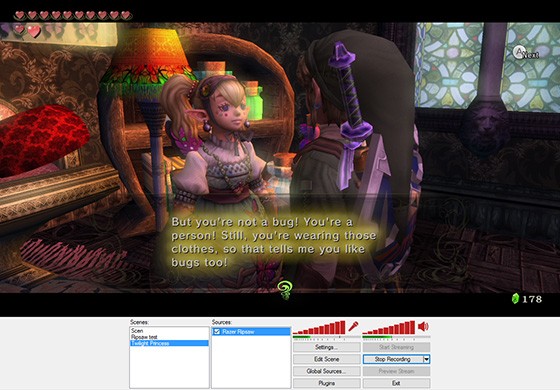This screenshot has height=390, width=560.
Task: Select the Scen scene
Action: coord(169,331)
